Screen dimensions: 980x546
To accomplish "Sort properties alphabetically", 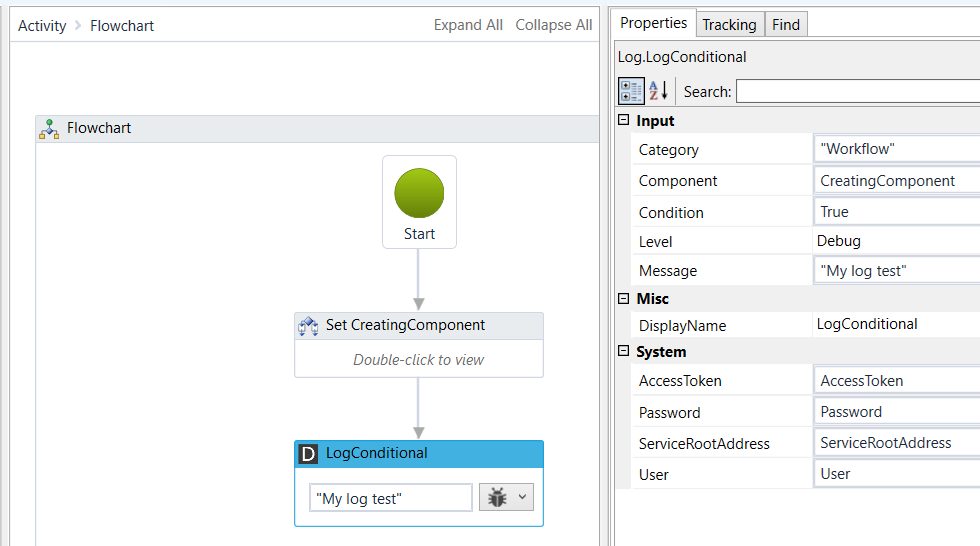I will (658, 91).
